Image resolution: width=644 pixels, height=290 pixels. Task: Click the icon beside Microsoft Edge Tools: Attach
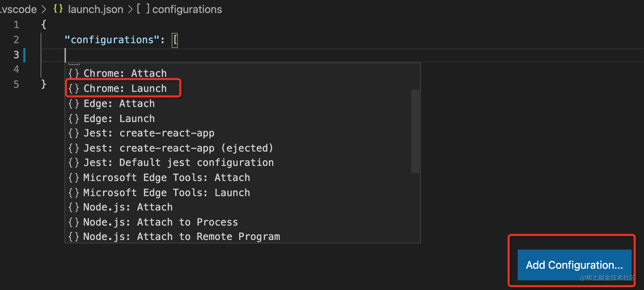click(73, 178)
